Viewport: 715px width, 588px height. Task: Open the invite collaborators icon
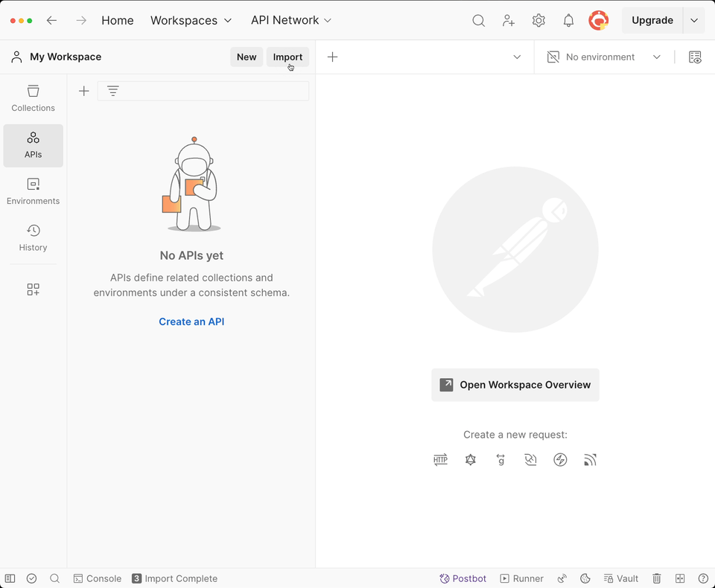pos(509,21)
